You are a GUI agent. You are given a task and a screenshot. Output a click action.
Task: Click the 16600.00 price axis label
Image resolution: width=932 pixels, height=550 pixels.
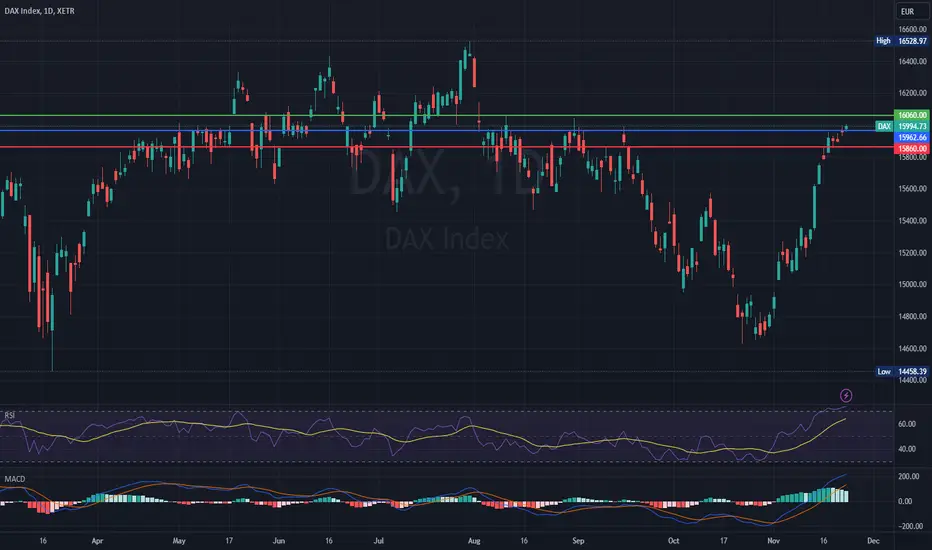pos(912,29)
